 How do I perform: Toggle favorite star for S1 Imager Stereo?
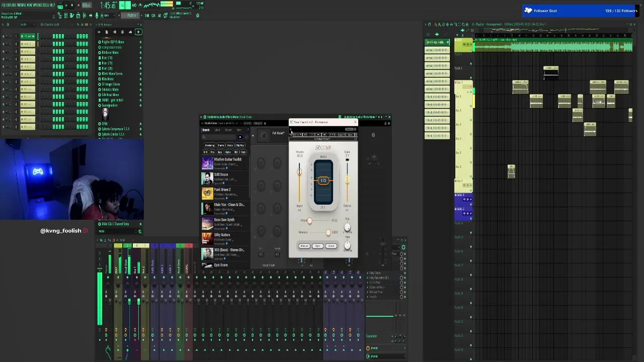140,84
